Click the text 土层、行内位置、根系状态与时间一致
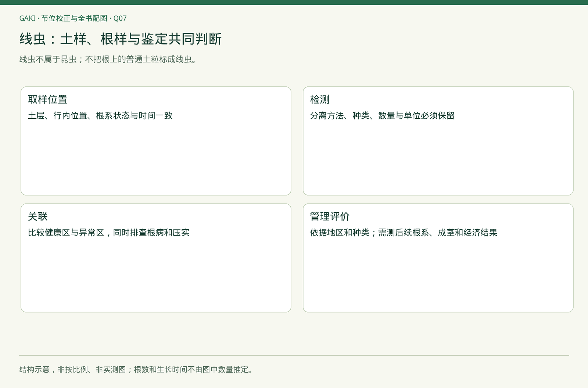 click(x=100, y=116)
